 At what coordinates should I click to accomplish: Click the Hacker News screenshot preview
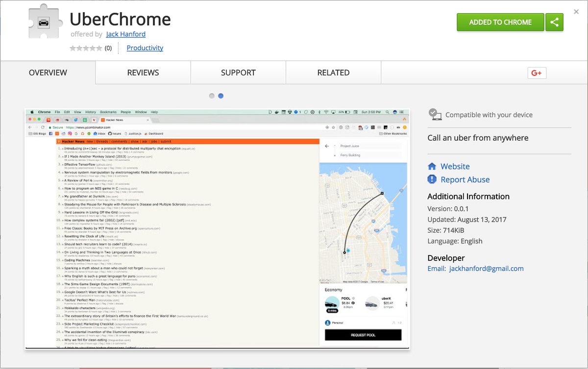217,229
